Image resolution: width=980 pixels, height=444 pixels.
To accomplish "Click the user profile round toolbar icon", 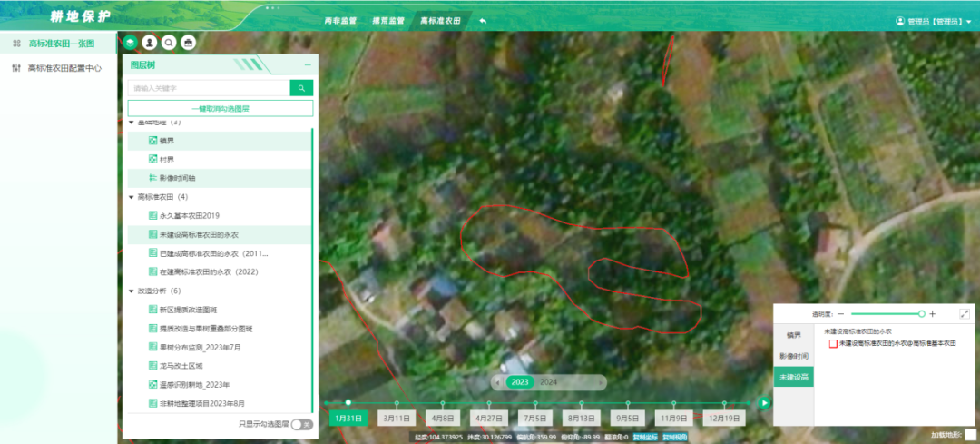I will coord(150,42).
